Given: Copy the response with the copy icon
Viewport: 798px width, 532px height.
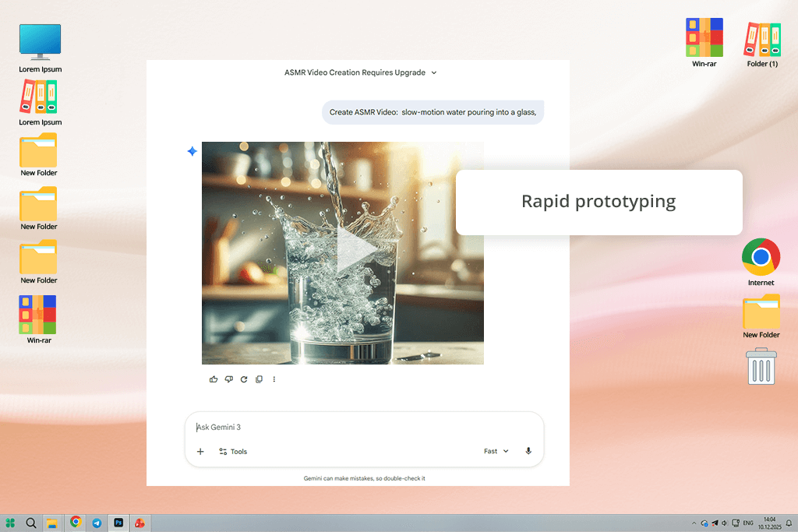Looking at the screenshot, I should [259, 379].
